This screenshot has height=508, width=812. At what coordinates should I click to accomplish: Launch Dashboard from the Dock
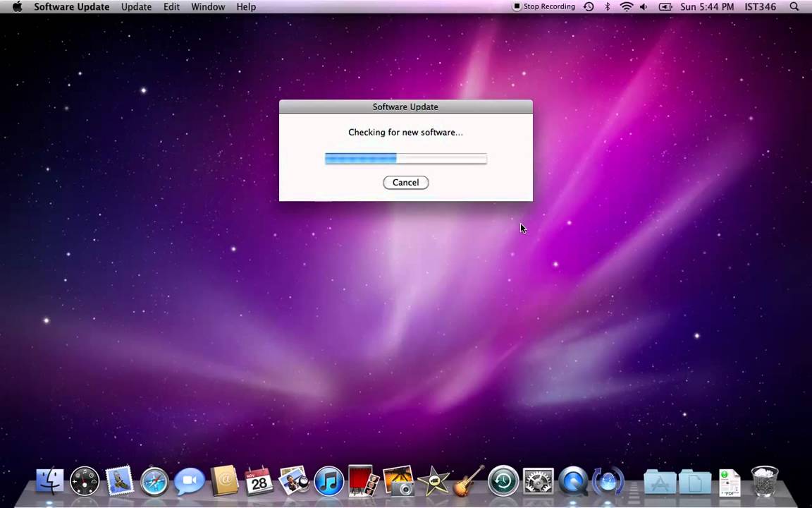point(85,481)
